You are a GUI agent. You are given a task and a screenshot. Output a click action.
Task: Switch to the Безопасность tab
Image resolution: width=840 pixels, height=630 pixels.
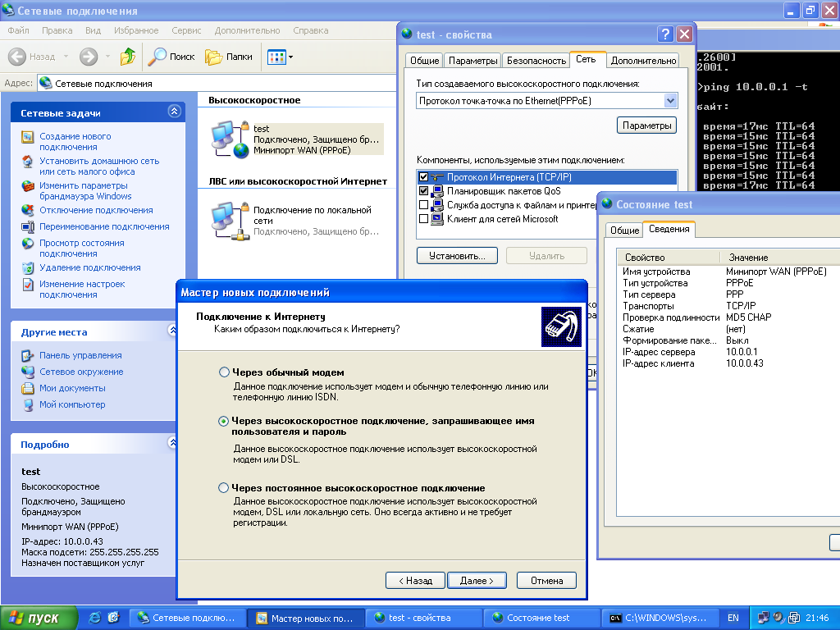536,61
